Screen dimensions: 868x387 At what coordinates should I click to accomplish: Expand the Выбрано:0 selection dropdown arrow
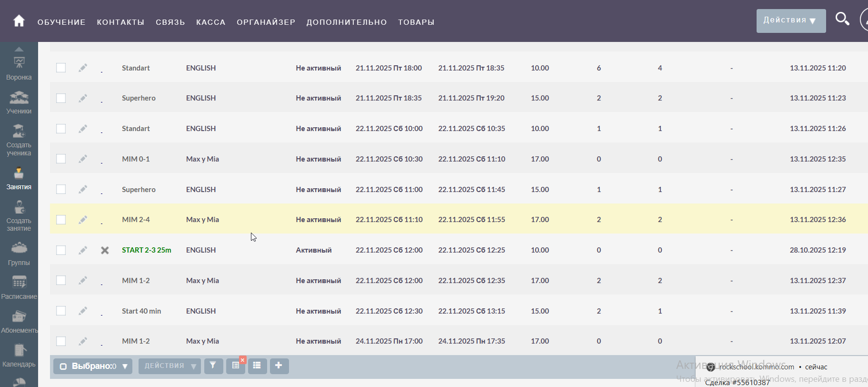(125, 367)
